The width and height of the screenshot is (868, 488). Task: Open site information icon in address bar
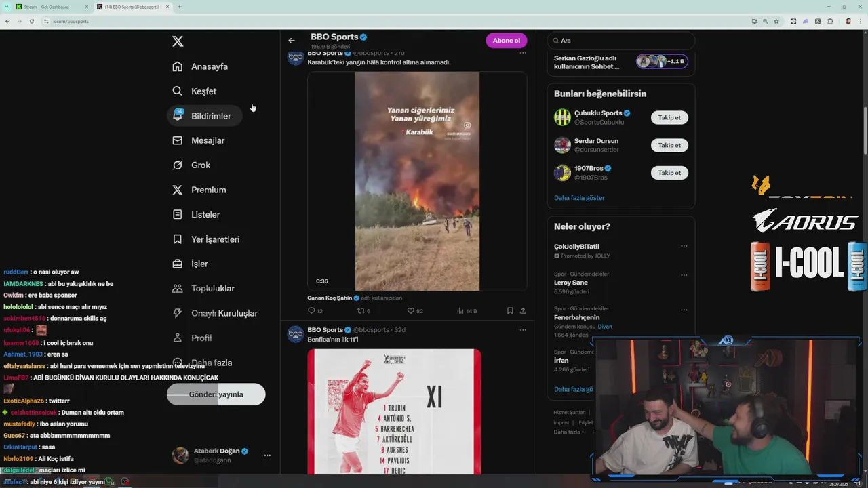pyautogui.click(x=46, y=21)
